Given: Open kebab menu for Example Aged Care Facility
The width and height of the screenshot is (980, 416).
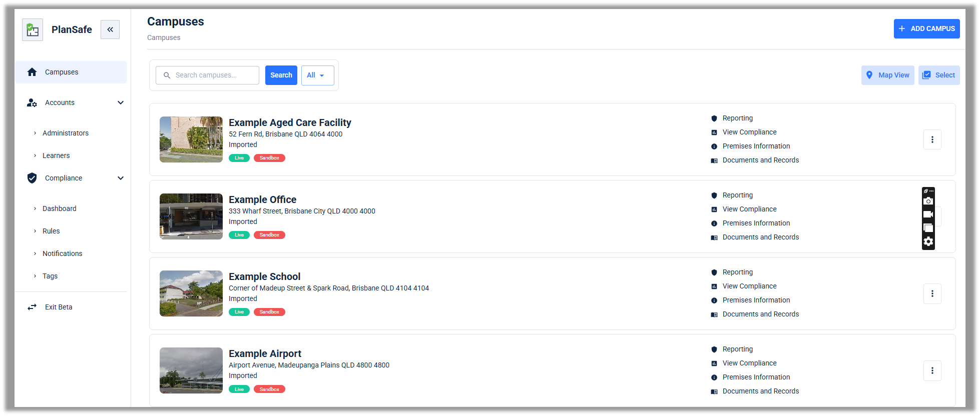Looking at the screenshot, I should tap(932, 139).
